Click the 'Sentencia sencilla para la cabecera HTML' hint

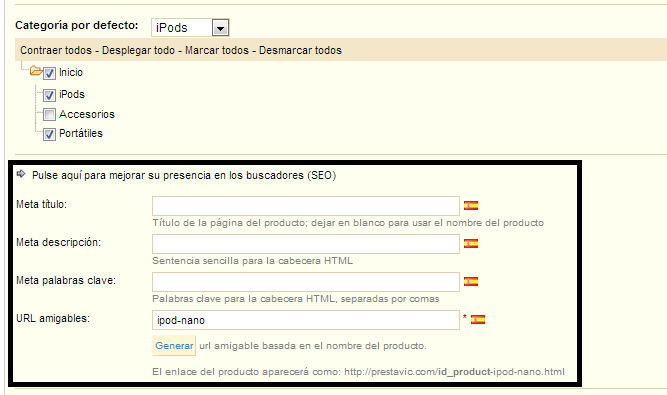(252, 261)
